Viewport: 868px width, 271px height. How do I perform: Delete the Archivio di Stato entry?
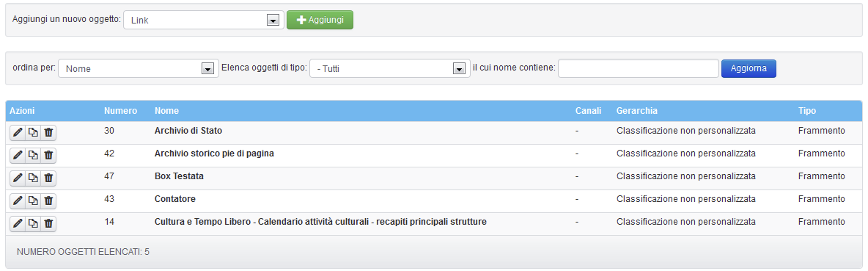(48, 133)
